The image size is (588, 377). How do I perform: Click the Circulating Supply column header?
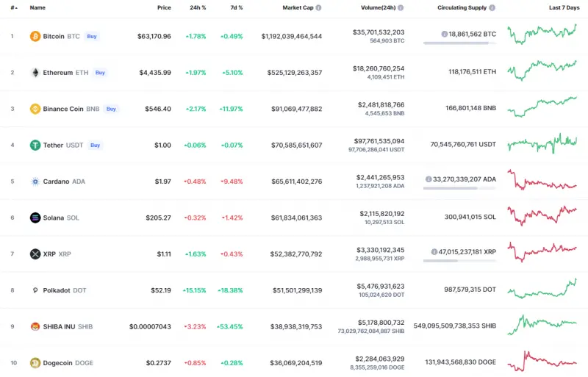(x=462, y=7)
